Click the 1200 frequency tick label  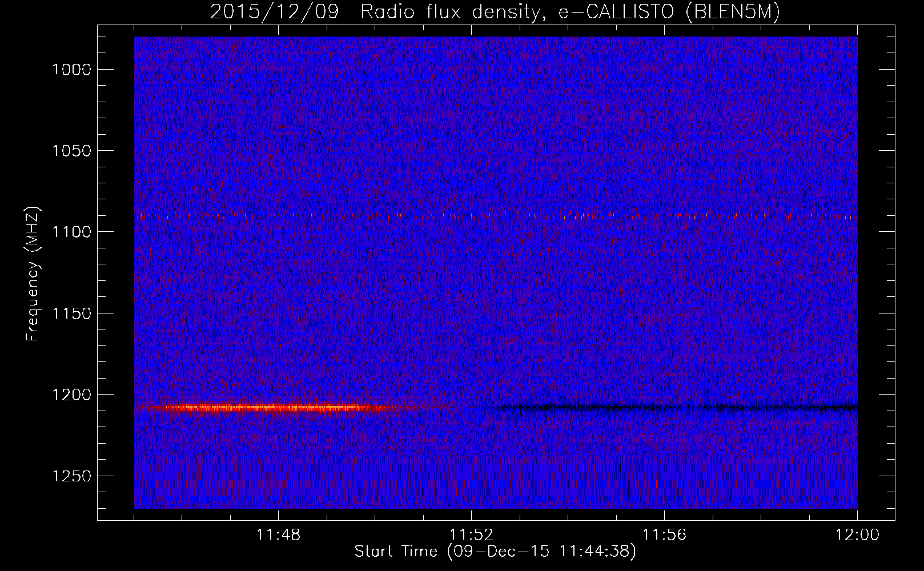click(71, 395)
